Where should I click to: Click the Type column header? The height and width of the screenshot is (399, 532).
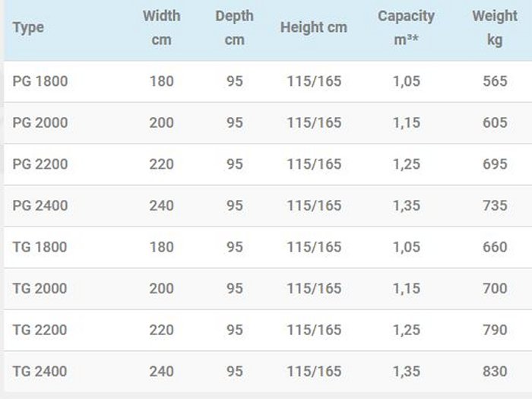coord(29,28)
